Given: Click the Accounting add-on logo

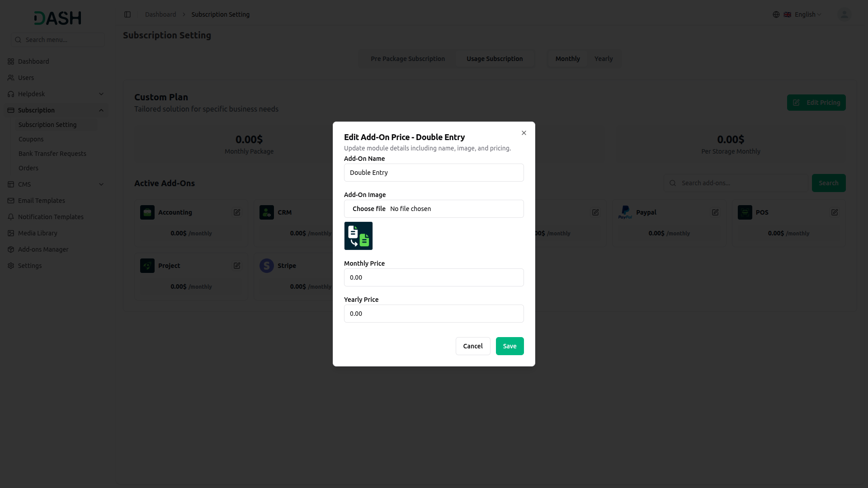Looking at the screenshot, I should tap(147, 212).
